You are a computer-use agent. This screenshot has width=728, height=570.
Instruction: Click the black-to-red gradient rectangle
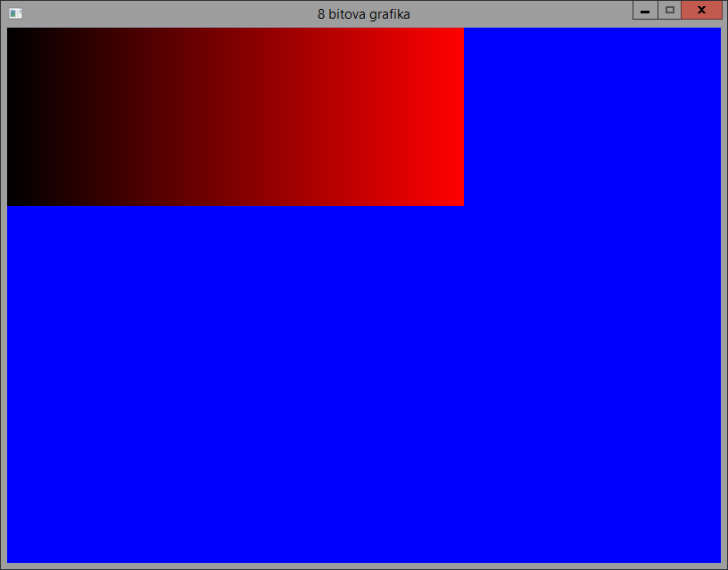click(236, 117)
